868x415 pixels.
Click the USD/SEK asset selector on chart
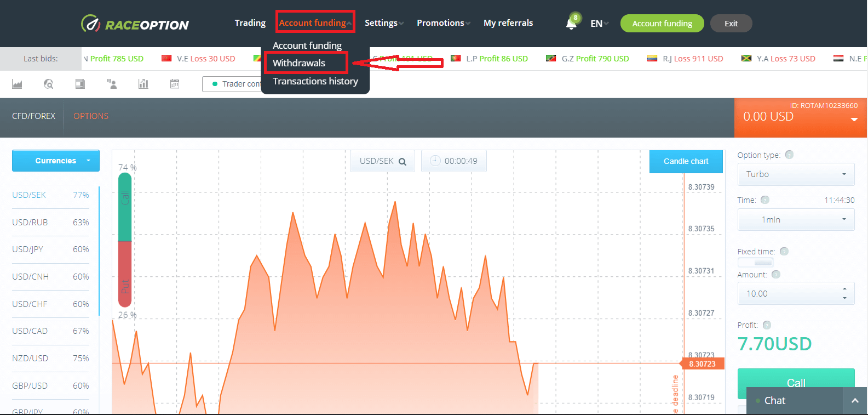point(382,161)
